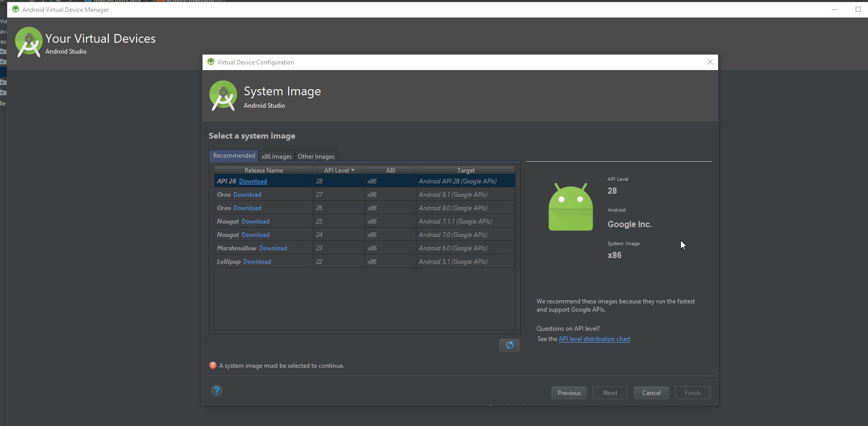Viewport: 868px width, 426px height.
Task: Switch to the x86 Images tab
Action: (x=276, y=157)
